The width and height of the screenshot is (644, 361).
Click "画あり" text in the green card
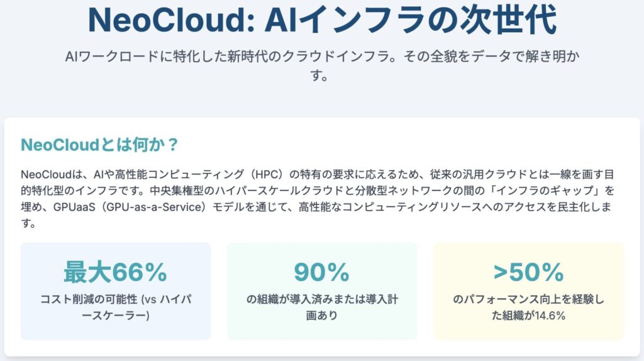pyautogui.click(x=321, y=316)
